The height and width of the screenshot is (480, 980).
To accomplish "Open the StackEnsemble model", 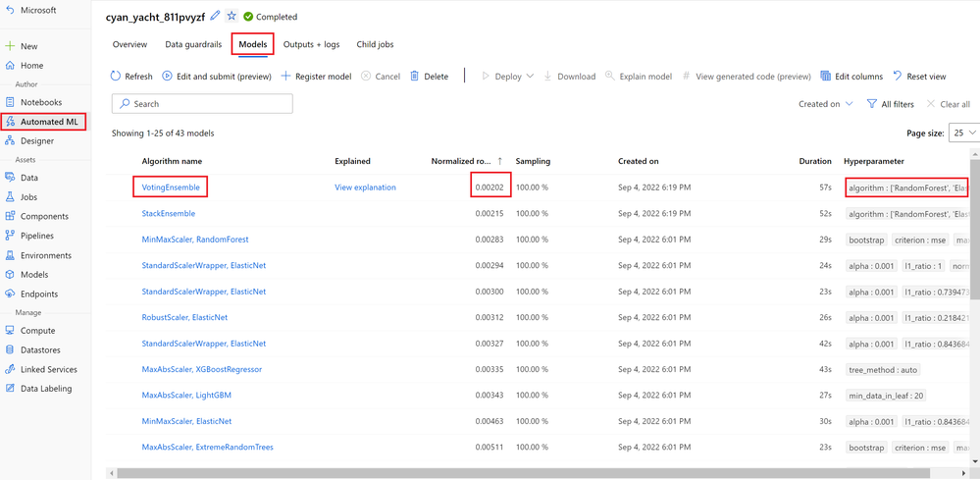I will pos(168,213).
